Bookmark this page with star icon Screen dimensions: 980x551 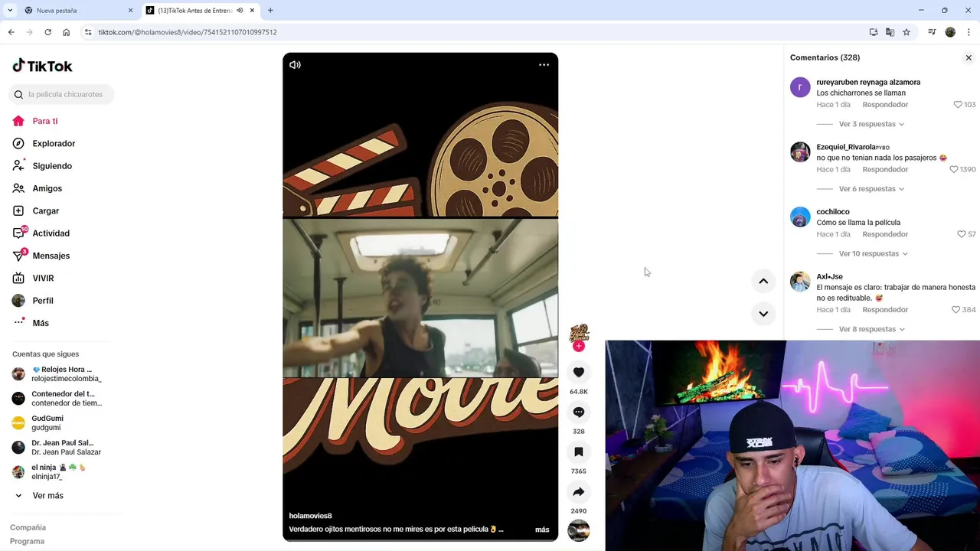tap(906, 32)
